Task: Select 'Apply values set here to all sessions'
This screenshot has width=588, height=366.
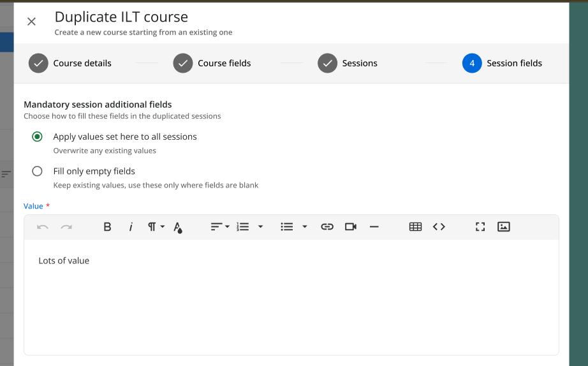Action: [x=38, y=136]
